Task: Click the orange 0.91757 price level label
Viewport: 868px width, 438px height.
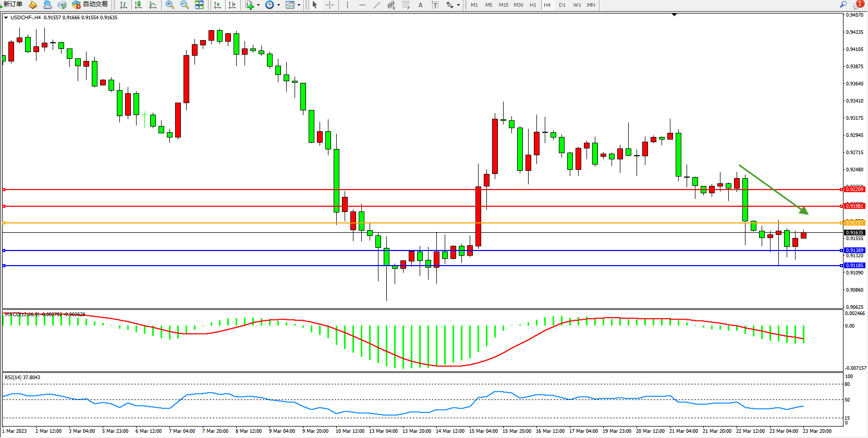Action: click(x=854, y=223)
